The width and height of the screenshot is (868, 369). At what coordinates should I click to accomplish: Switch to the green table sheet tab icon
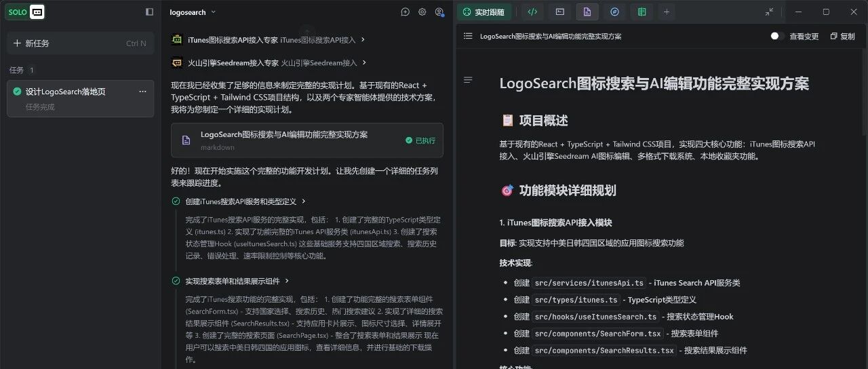642,12
